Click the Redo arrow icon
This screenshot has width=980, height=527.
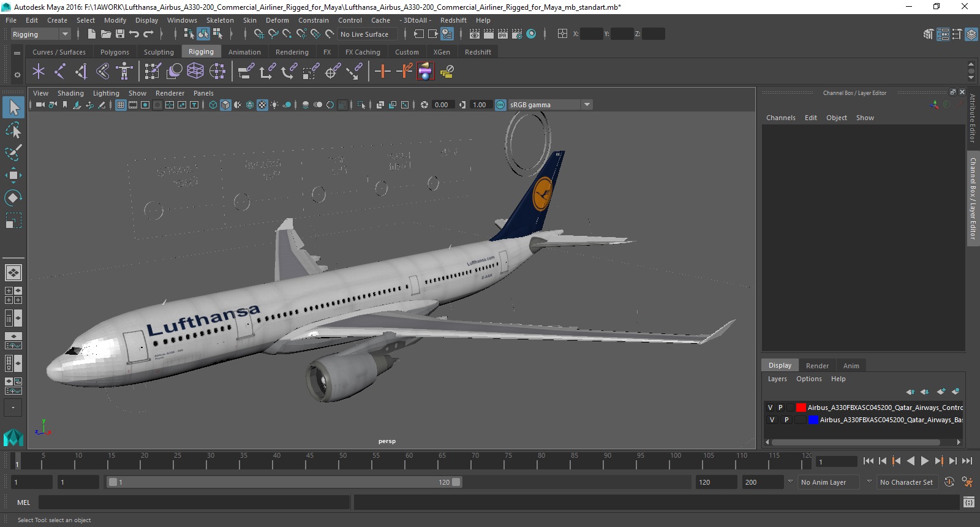(x=148, y=34)
